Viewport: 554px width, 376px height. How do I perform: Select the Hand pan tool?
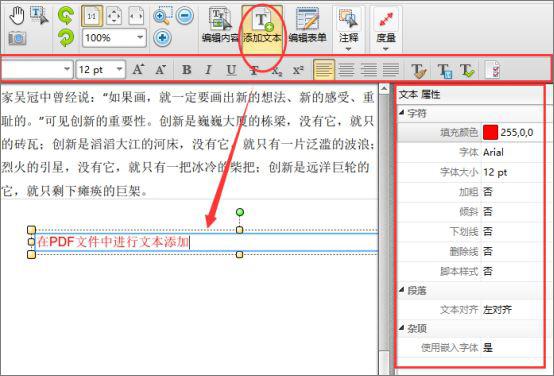[x=17, y=16]
